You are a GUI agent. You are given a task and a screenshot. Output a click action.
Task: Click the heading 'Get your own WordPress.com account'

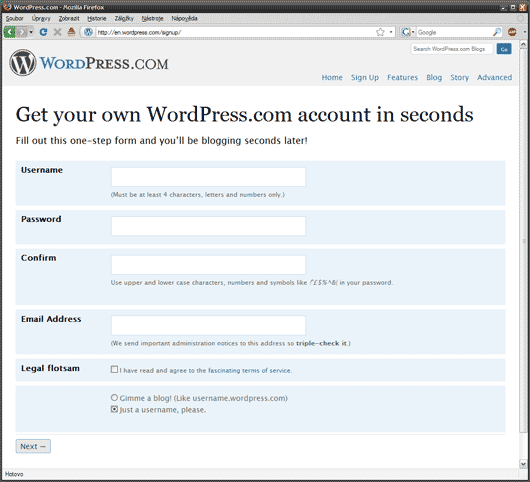point(244,115)
